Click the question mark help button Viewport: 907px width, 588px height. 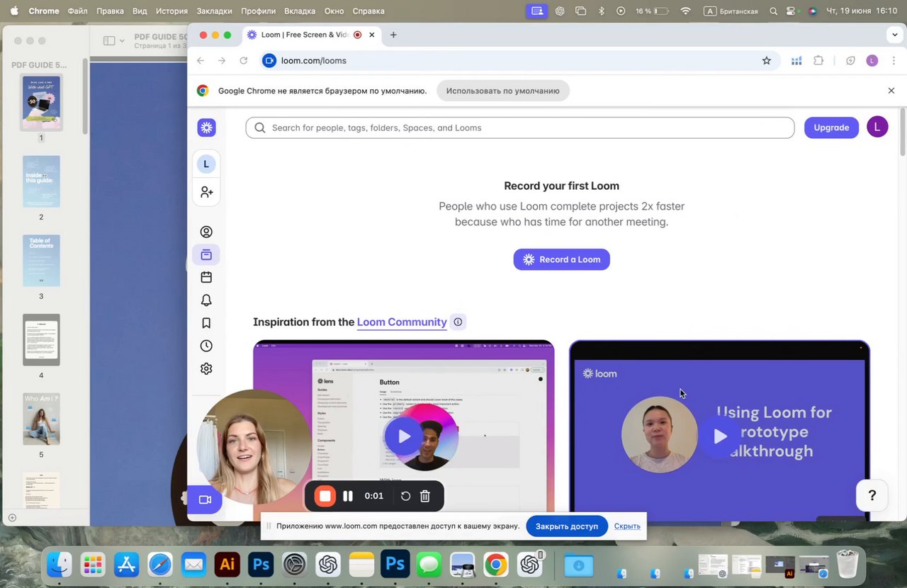pyautogui.click(x=872, y=495)
